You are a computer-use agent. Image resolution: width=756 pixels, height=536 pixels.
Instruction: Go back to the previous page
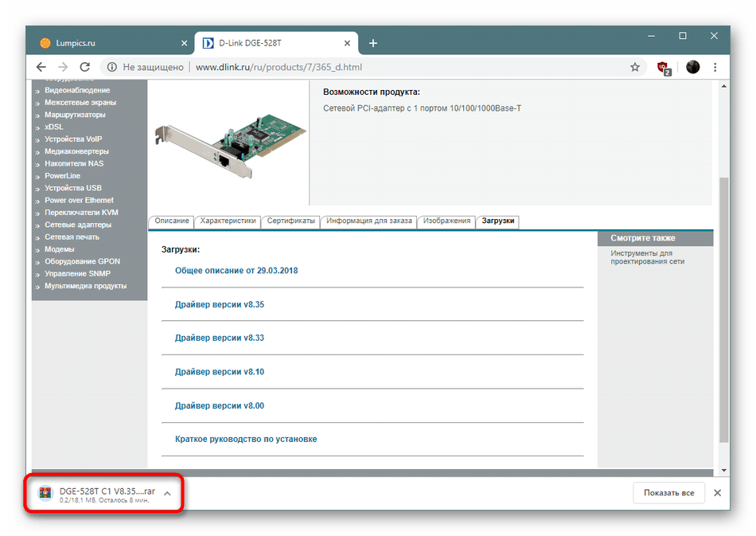tap(41, 67)
